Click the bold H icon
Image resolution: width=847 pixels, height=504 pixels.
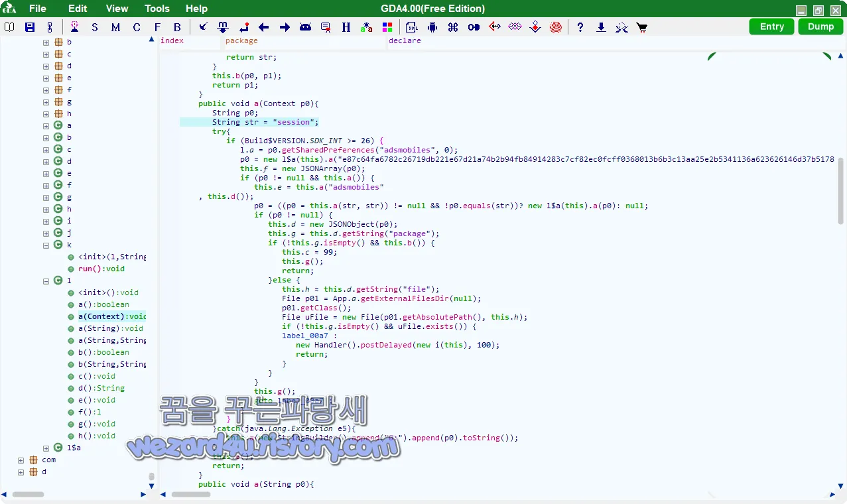click(346, 27)
